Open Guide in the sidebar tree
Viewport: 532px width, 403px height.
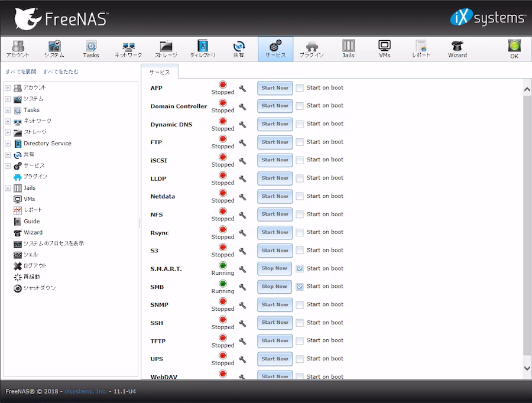pyautogui.click(x=31, y=222)
